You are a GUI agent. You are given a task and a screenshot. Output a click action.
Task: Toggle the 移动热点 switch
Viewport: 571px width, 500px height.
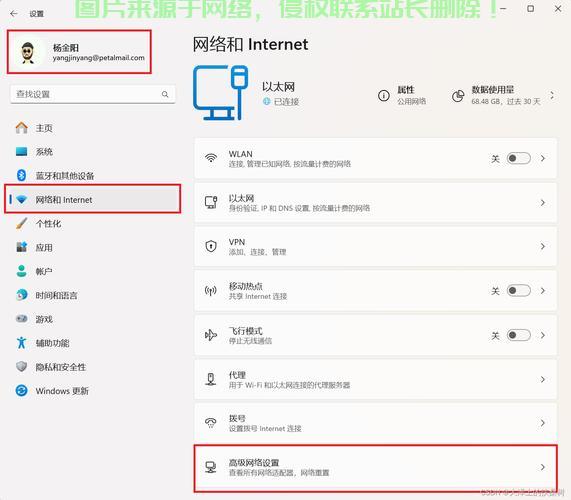click(x=519, y=291)
